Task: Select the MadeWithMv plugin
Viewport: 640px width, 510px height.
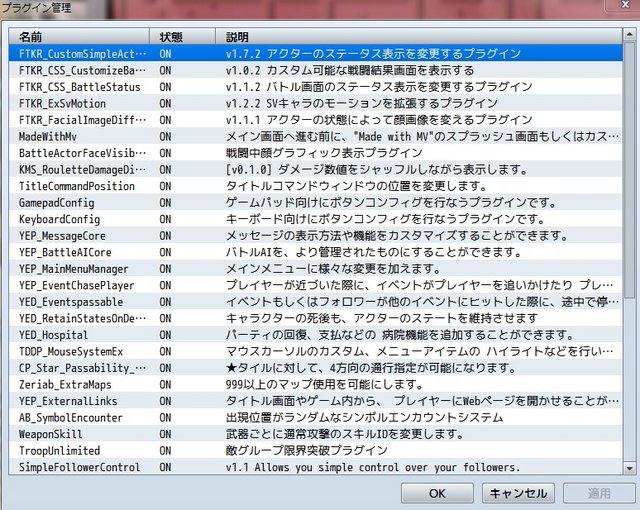Action: [316, 137]
